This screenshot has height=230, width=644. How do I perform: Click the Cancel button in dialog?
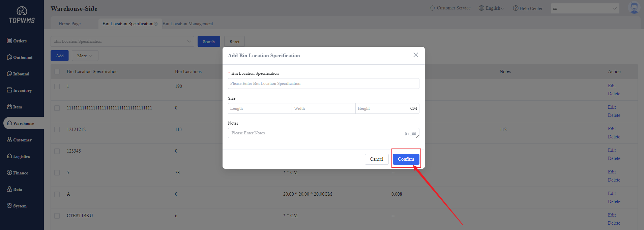[x=376, y=159]
